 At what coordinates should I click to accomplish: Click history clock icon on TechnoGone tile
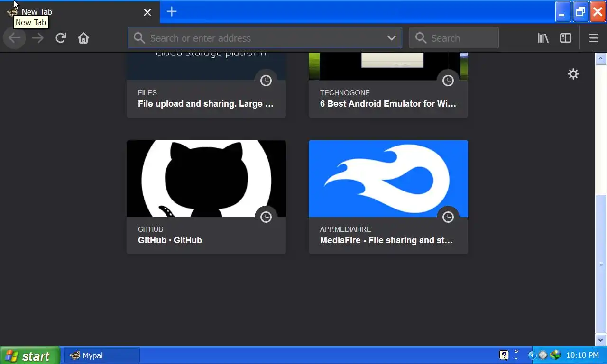click(x=448, y=81)
